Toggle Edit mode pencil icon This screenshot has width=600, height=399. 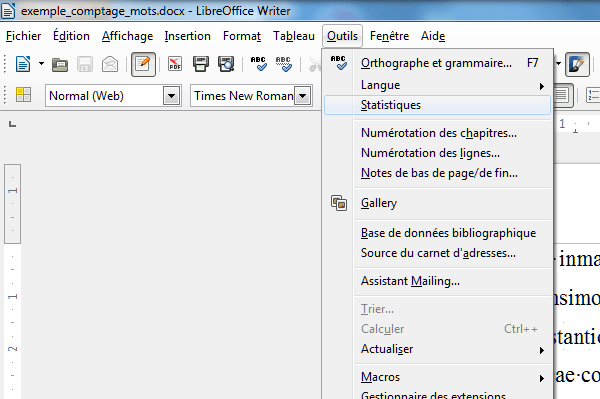point(143,64)
